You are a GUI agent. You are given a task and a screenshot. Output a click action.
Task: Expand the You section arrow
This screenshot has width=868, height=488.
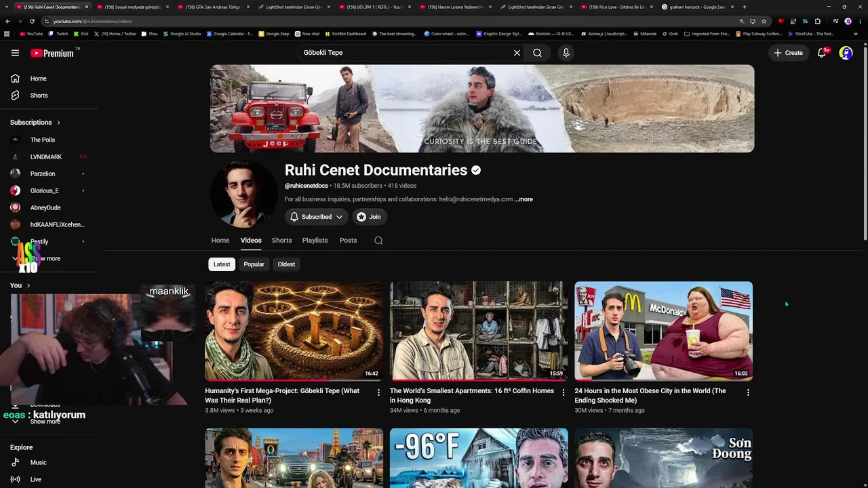point(28,285)
